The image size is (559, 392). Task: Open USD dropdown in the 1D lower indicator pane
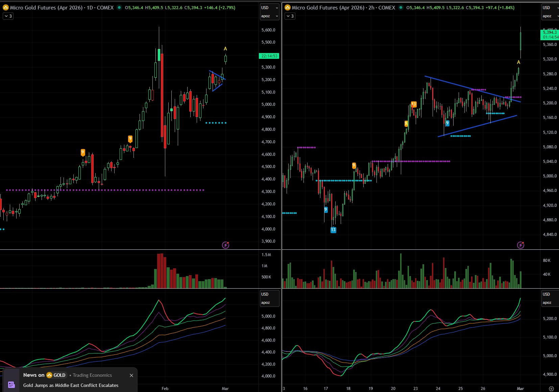coord(269,294)
